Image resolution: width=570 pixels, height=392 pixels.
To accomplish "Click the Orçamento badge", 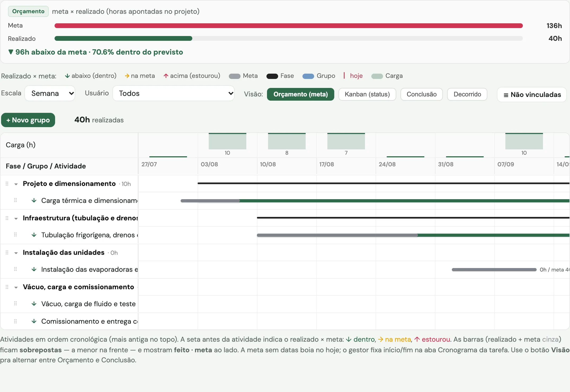I will coord(28,11).
